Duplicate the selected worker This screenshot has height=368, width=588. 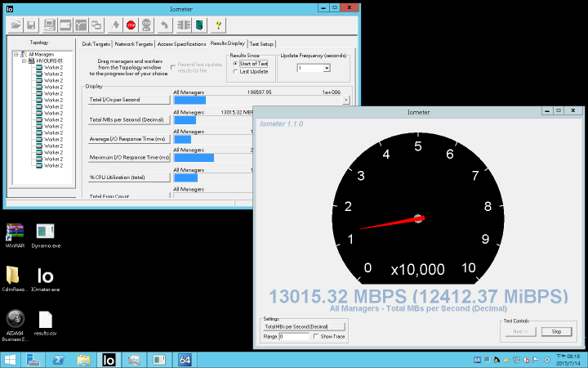[96, 25]
